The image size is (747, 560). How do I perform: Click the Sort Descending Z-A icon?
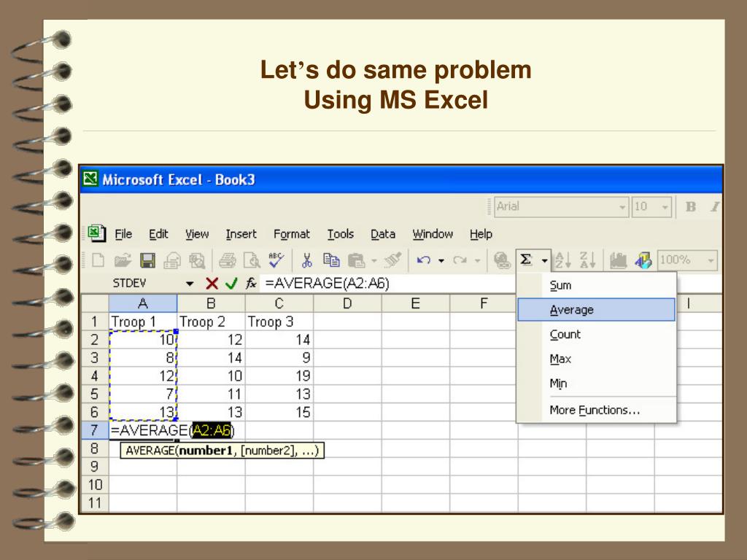[587, 260]
